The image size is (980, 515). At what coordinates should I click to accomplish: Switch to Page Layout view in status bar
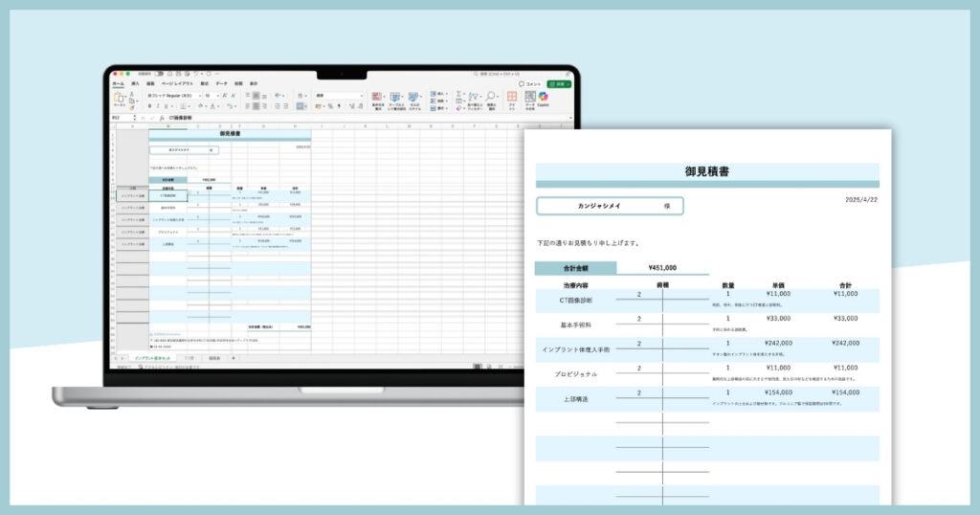[x=489, y=368]
